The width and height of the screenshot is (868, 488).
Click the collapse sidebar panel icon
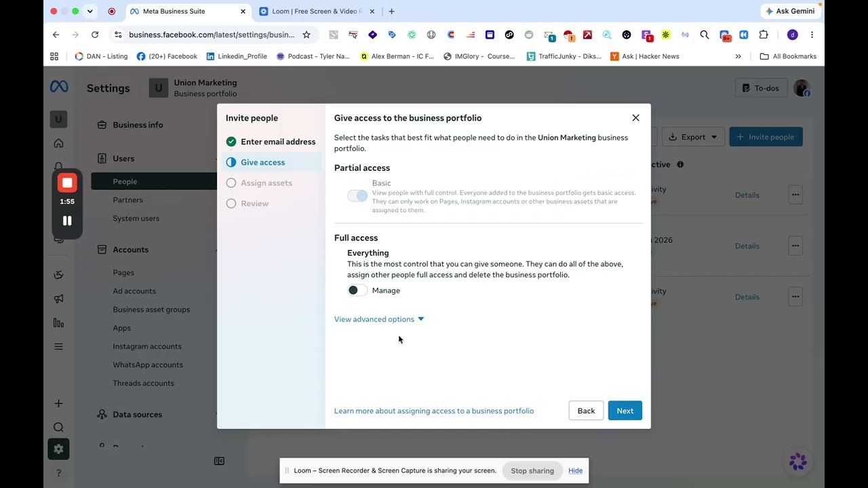pos(219,461)
